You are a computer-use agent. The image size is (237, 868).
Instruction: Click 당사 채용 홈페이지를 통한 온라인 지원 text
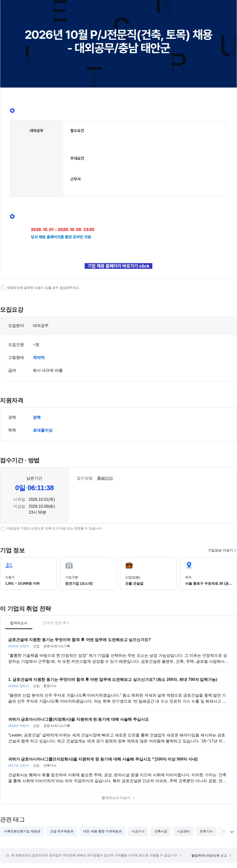point(61,237)
